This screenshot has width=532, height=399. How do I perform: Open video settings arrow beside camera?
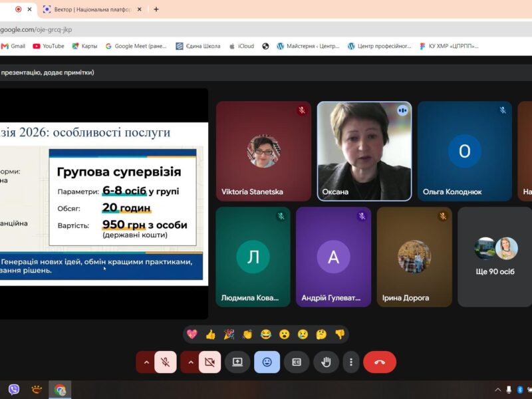190,362
